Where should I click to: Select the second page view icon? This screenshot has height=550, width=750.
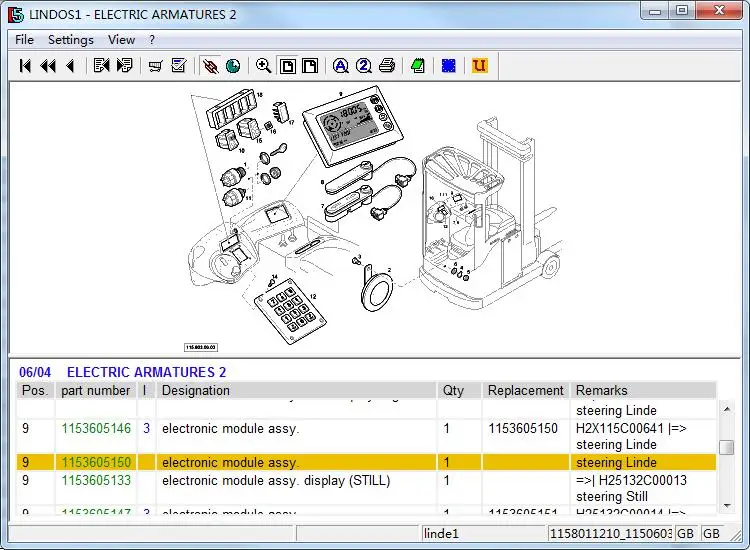[310, 66]
